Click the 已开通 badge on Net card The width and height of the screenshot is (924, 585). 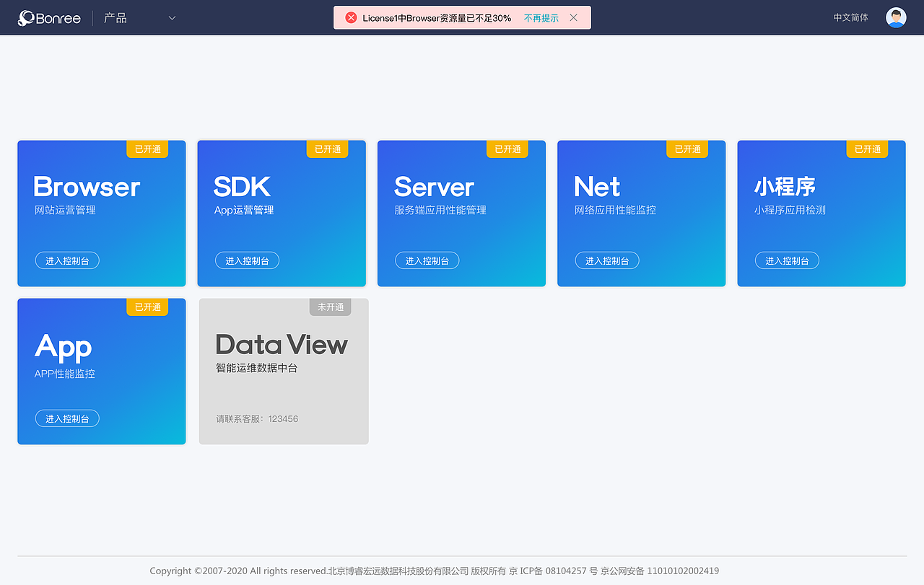click(687, 149)
